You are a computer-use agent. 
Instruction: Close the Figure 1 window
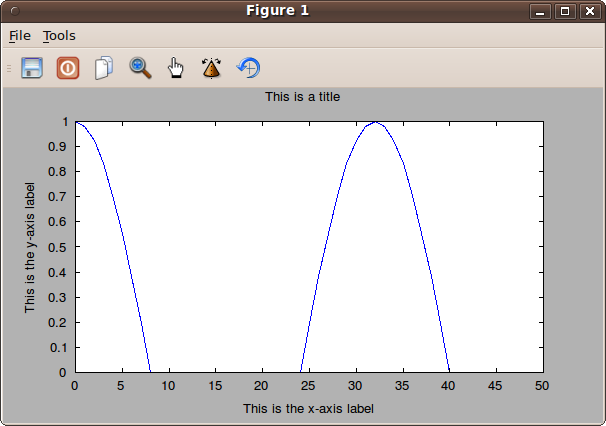[588, 11]
